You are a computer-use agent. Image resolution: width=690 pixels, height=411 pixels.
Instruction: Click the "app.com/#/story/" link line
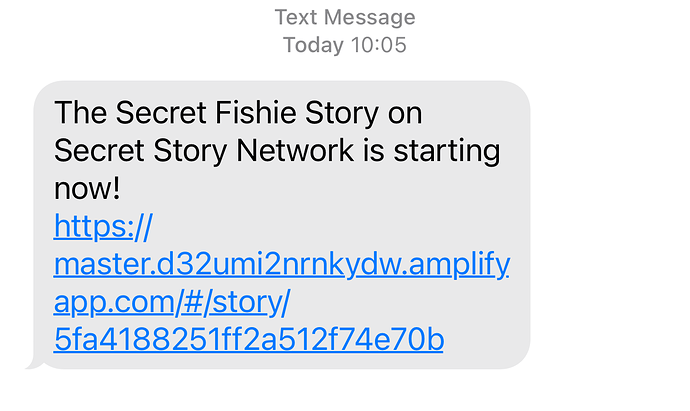[x=171, y=303]
